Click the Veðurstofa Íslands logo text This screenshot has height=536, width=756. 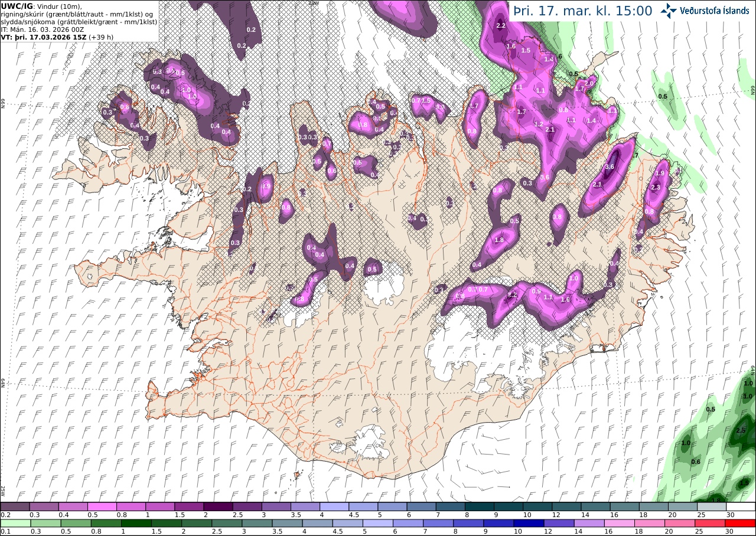click(x=715, y=11)
